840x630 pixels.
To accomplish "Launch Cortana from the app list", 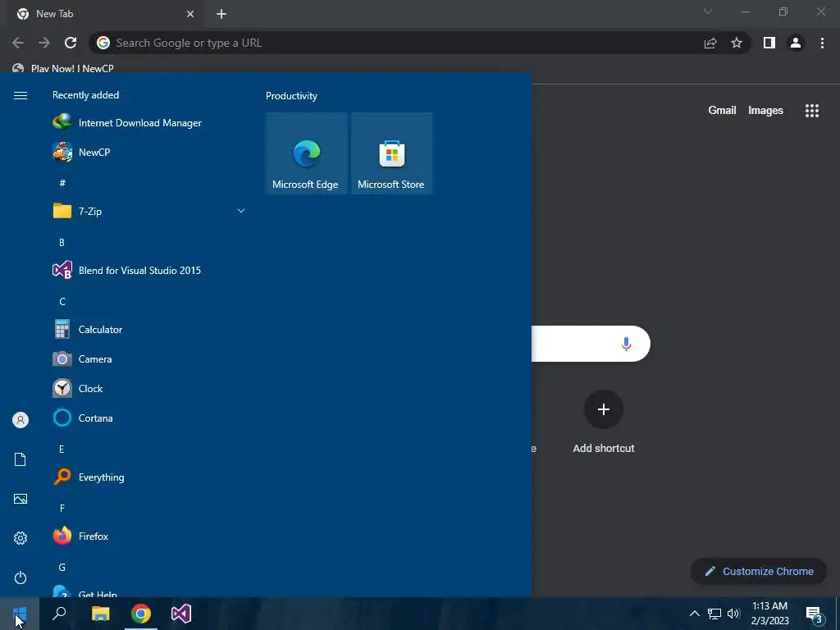I will (149, 418).
